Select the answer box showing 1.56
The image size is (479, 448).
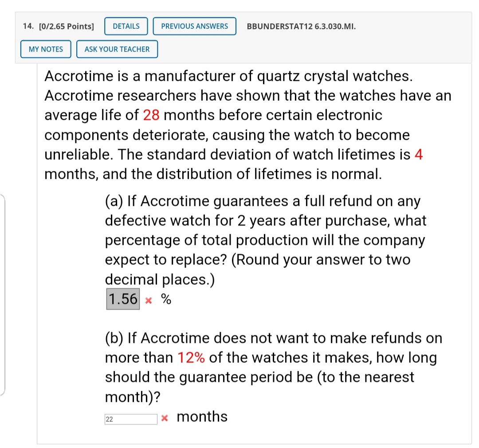pyautogui.click(x=123, y=299)
